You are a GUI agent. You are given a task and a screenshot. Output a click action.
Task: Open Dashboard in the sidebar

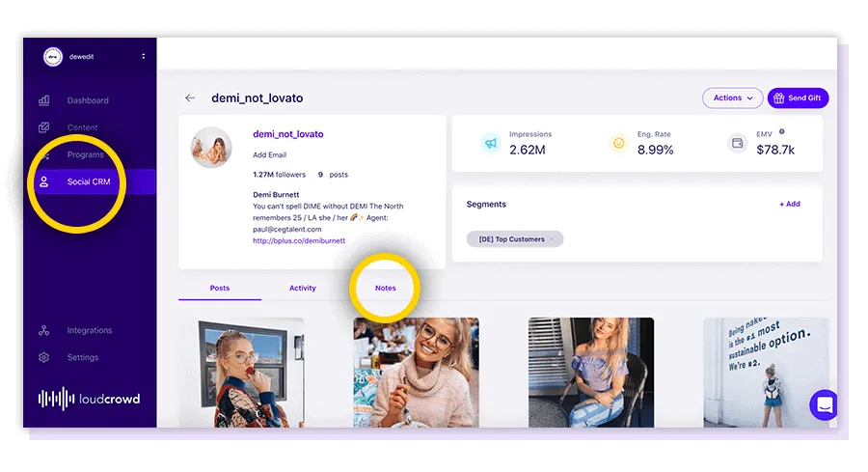(88, 100)
